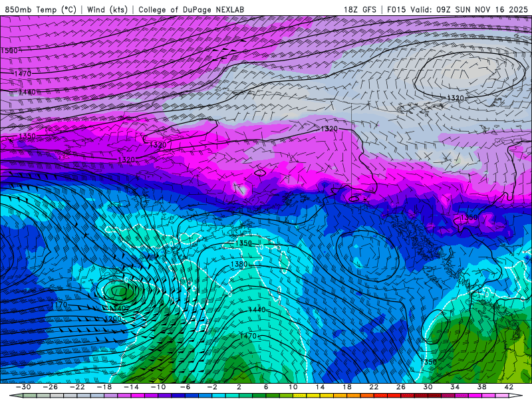
Task: Click the 1140 label beside the low center
Action: click(x=118, y=308)
